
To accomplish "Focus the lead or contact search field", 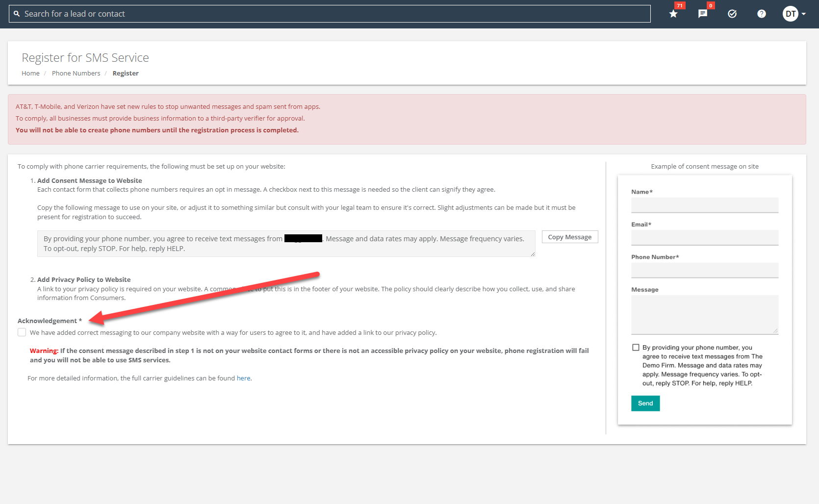I will pyautogui.click(x=333, y=14).
